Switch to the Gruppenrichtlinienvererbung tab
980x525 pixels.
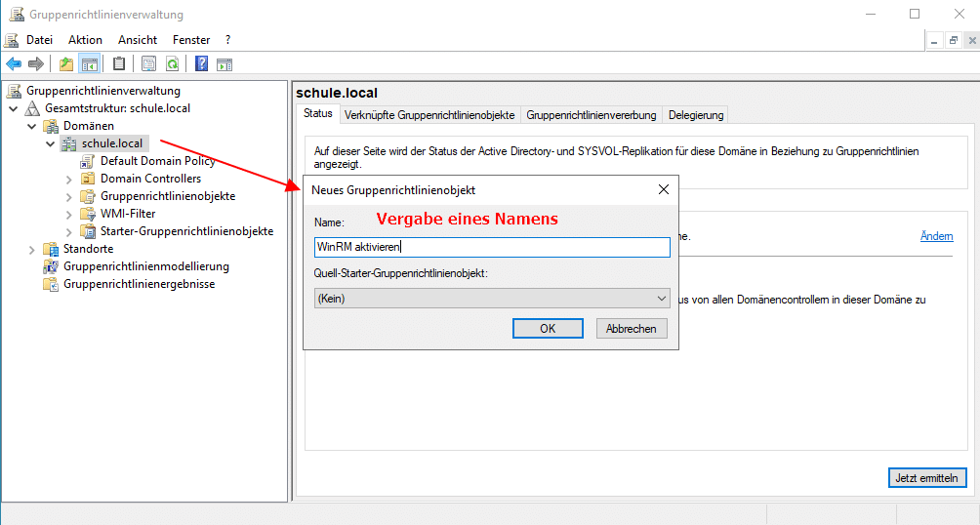(592, 115)
